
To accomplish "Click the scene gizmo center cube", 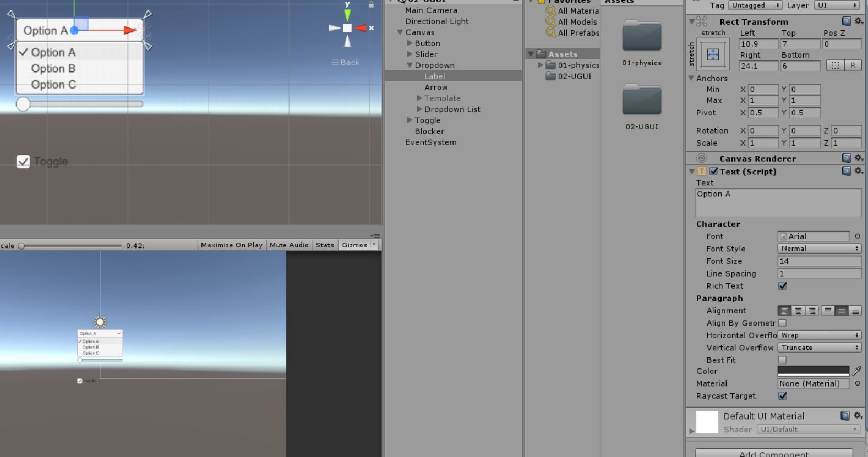I will pos(347,28).
